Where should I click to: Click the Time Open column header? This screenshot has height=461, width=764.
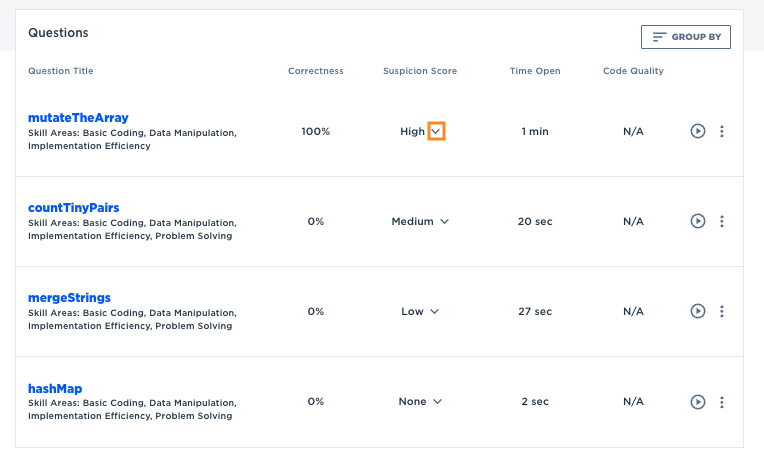tap(534, 71)
